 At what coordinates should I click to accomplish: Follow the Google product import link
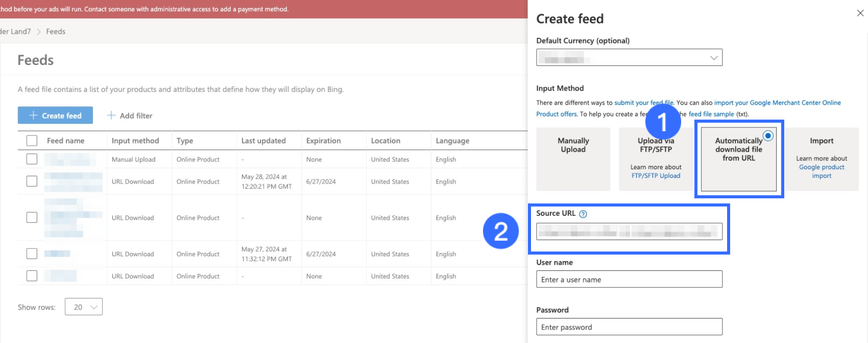point(821,171)
